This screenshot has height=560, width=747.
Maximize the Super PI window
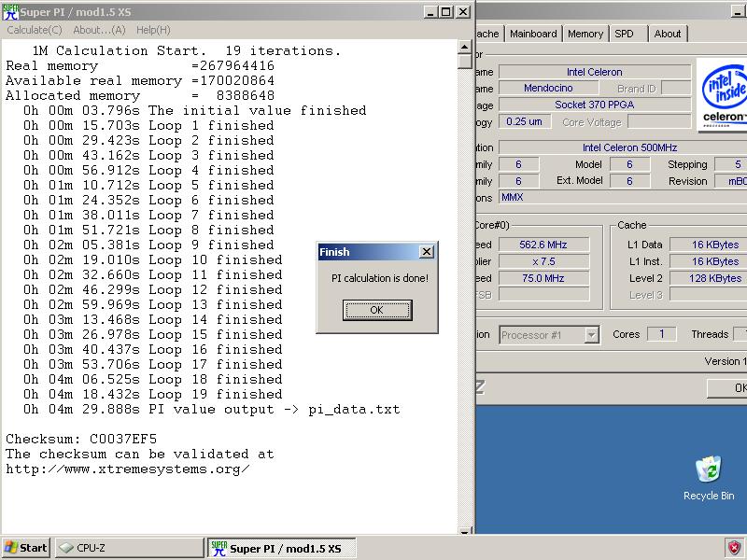coord(446,12)
